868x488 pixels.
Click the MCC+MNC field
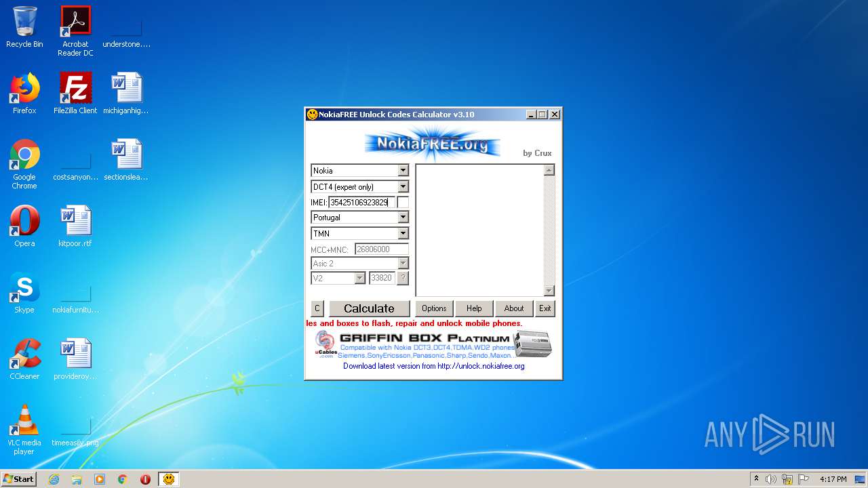[382, 249]
